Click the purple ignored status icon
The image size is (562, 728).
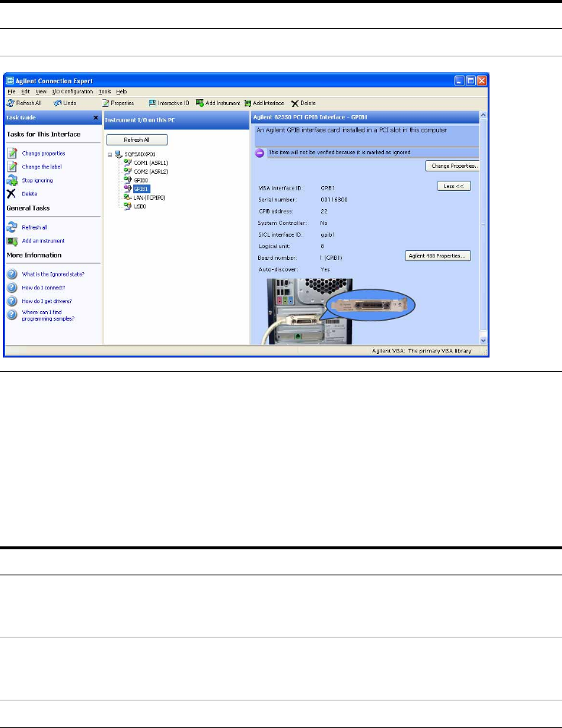260,153
